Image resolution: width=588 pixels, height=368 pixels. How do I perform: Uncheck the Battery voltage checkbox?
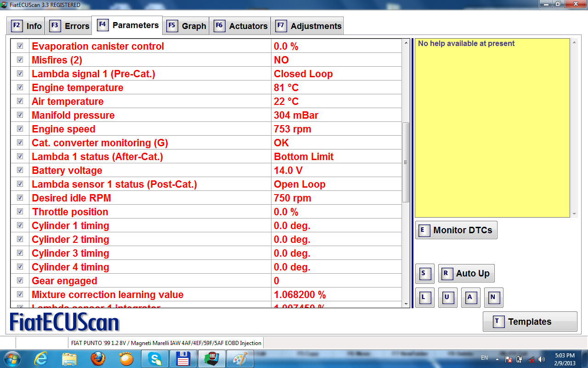[x=20, y=170]
